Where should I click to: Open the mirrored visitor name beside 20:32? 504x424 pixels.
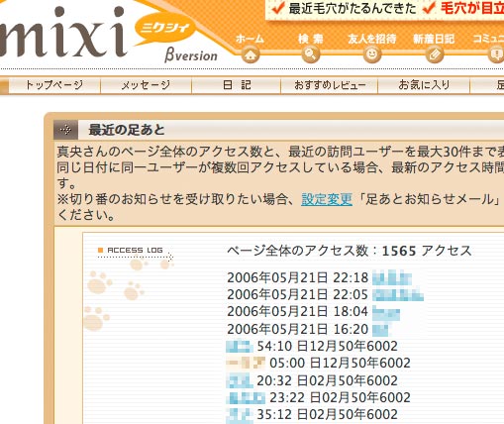[x=240, y=380]
